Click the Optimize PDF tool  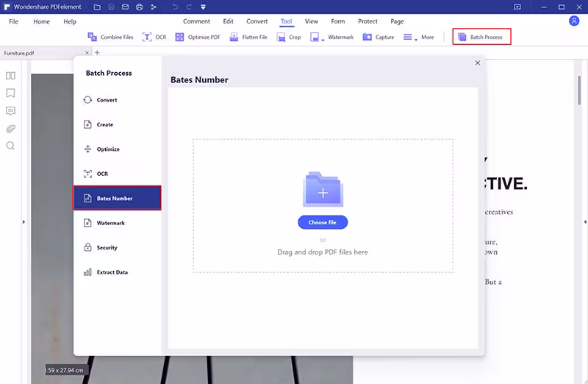pyautogui.click(x=198, y=38)
